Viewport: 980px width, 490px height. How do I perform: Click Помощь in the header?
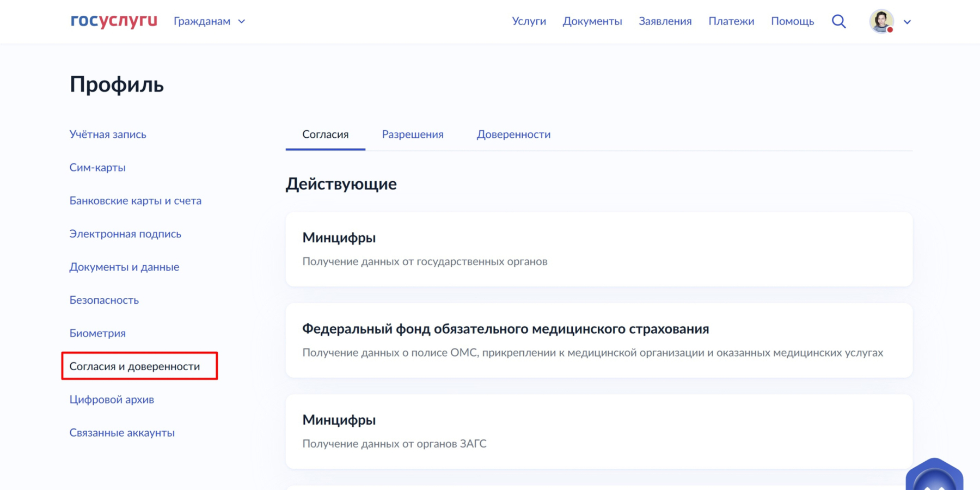click(x=792, y=21)
